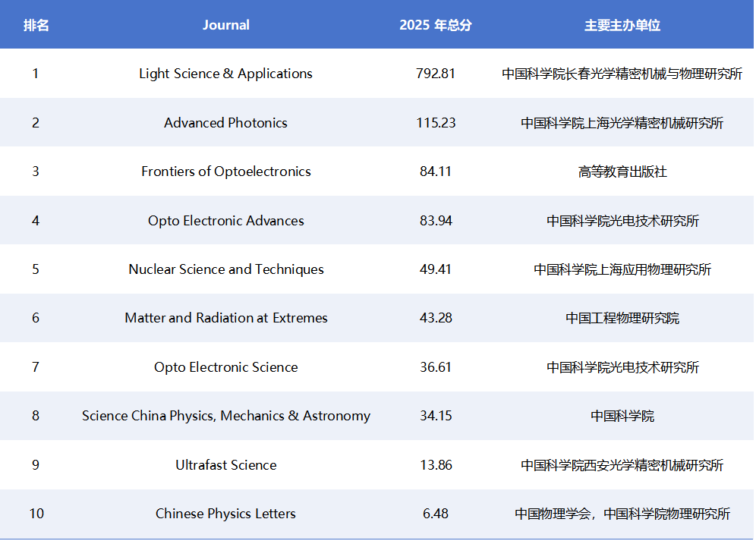The width and height of the screenshot is (756, 541).
Task: Select the Ultrafast Science journal entry
Action: [225, 465]
